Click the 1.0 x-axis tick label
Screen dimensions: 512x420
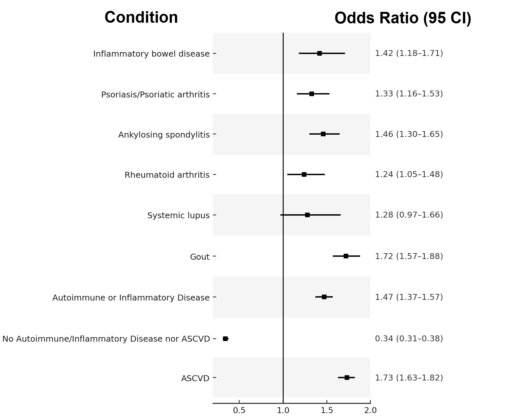[x=283, y=410]
